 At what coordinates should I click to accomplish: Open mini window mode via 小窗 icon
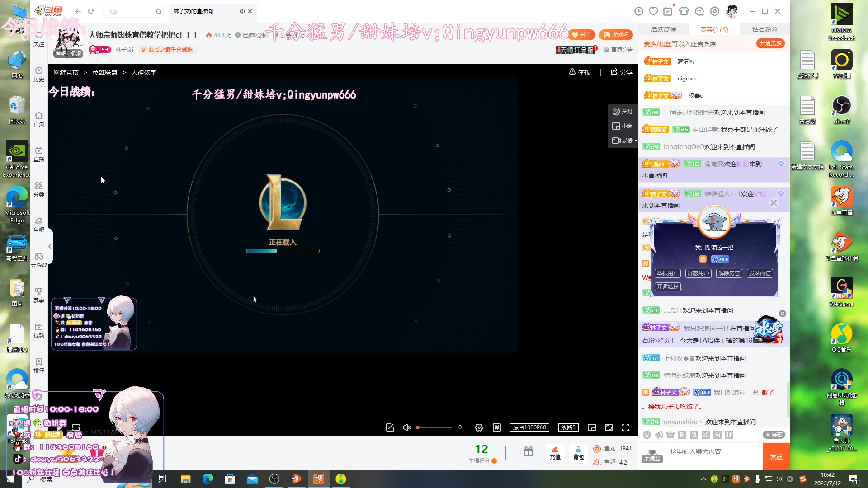[623, 126]
